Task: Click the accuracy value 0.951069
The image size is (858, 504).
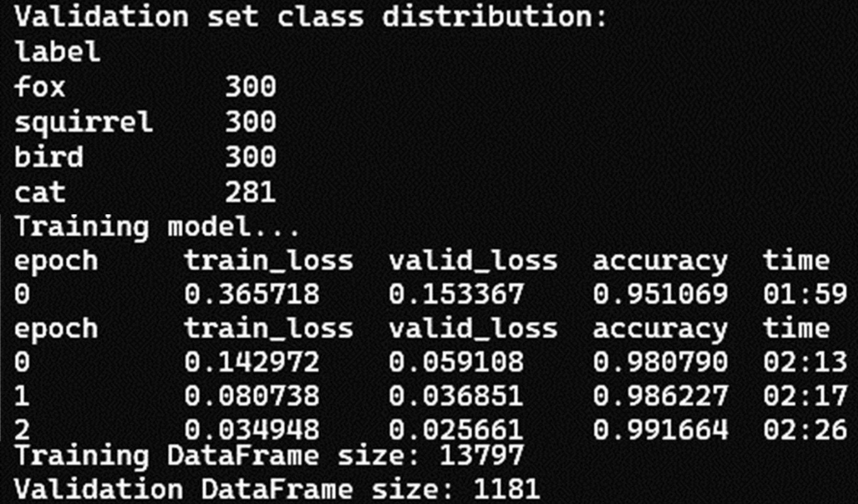Action: coord(661,294)
